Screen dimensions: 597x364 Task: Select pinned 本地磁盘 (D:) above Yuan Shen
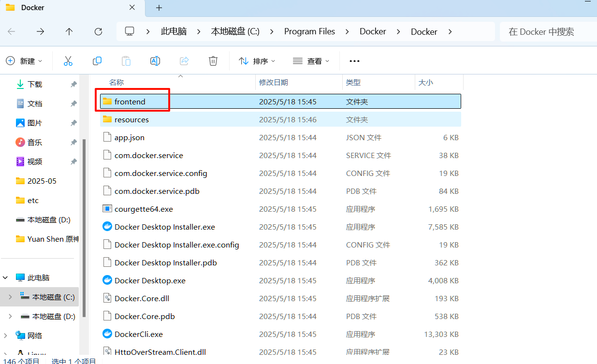pos(43,219)
